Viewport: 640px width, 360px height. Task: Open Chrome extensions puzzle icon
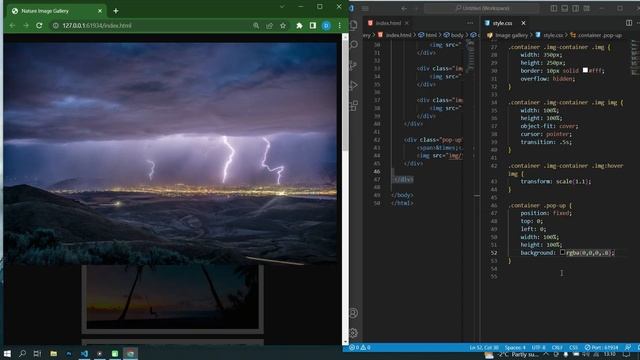[299, 25]
